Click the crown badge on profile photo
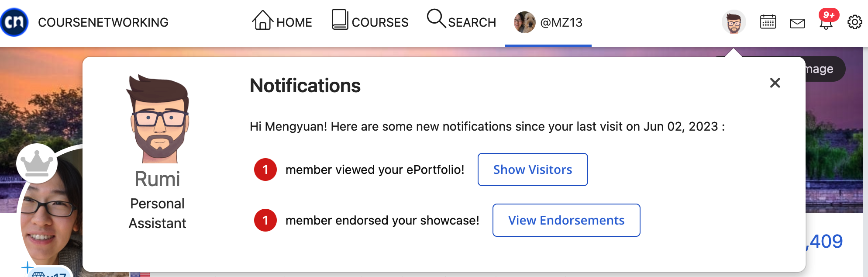 (37, 163)
